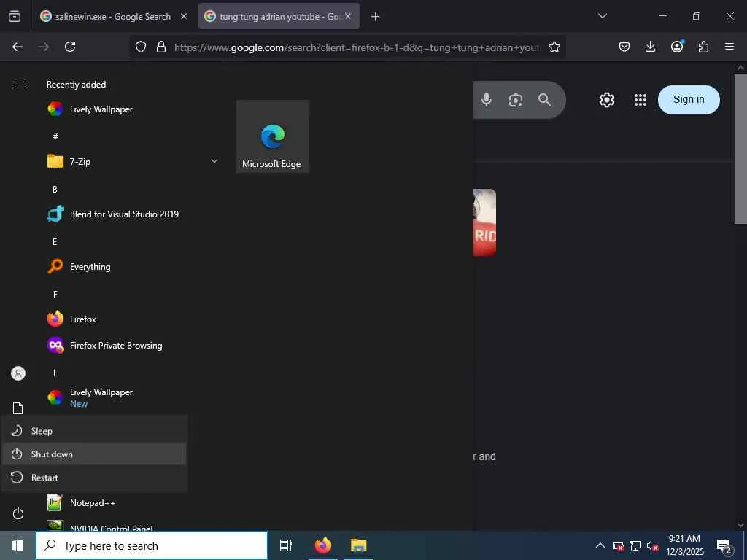Open the user account icon in Start
Image resolution: width=747 pixels, height=560 pixels.
tap(18, 373)
